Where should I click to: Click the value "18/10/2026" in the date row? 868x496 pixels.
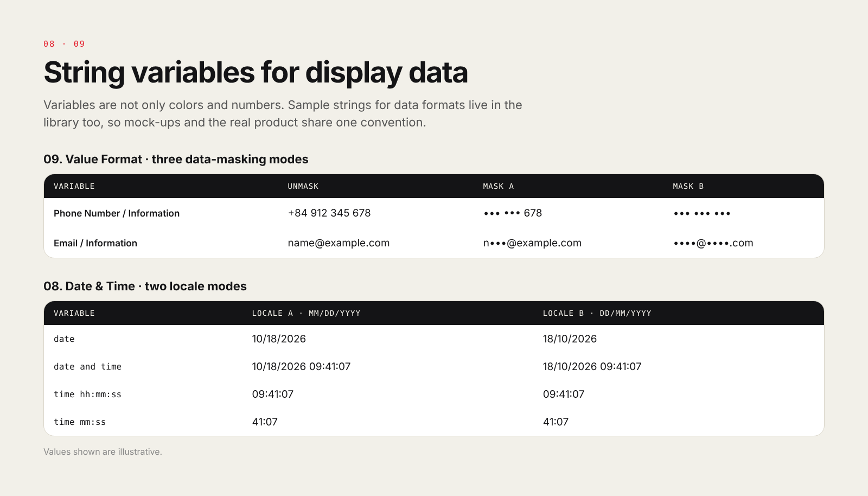point(570,339)
